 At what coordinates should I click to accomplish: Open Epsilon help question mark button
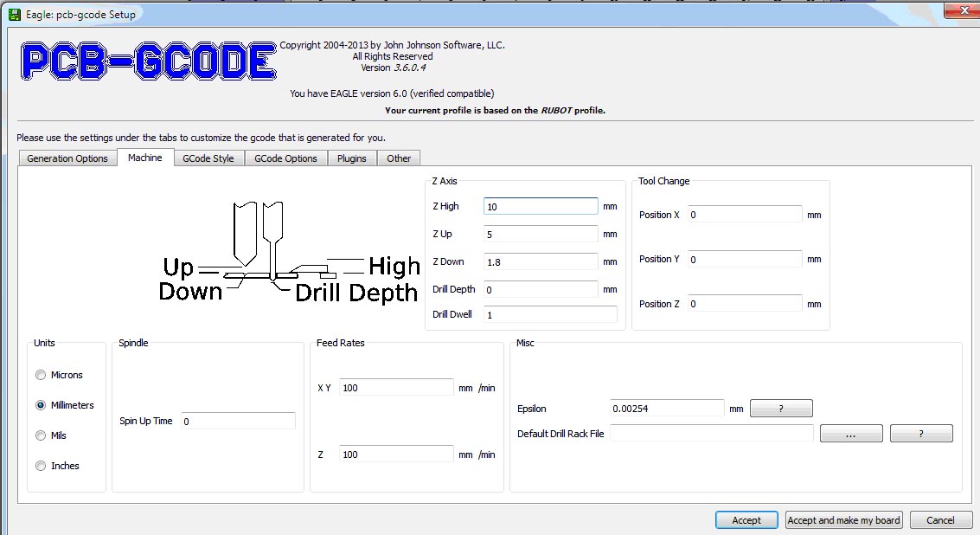click(x=781, y=409)
